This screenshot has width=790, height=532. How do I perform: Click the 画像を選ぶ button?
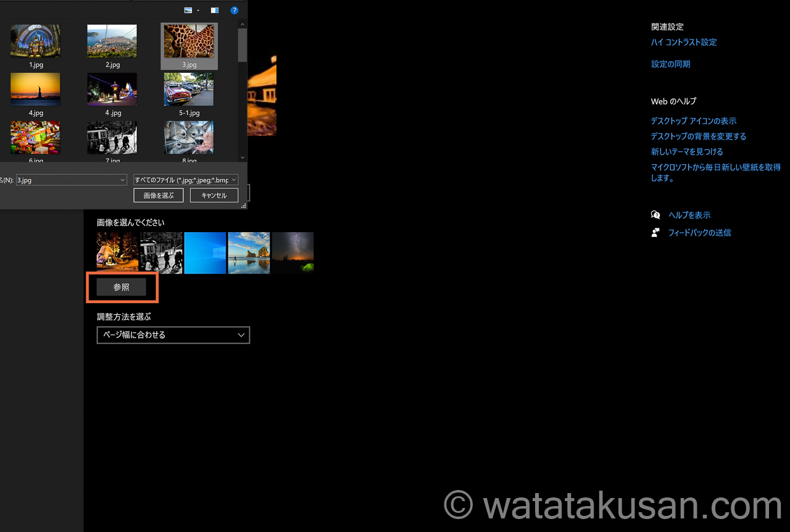pos(159,196)
